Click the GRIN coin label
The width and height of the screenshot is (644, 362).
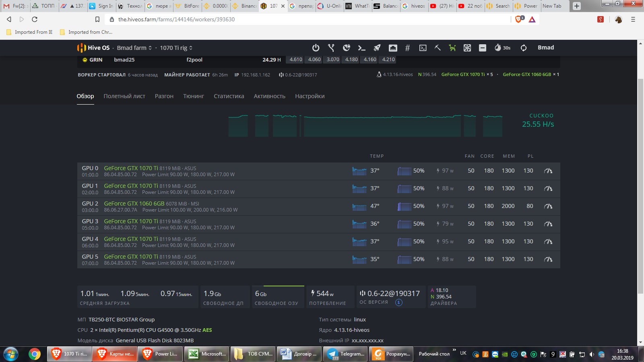pyautogui.click(x=96, y=60)
